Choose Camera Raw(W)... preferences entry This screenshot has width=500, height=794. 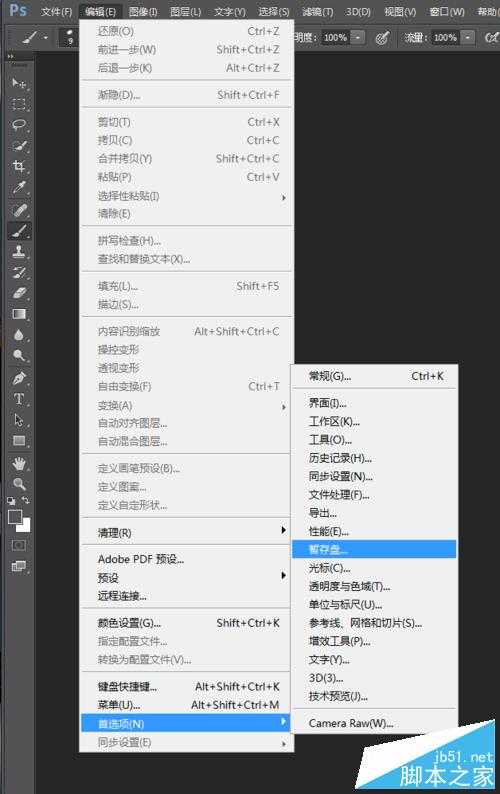[374, 723]
